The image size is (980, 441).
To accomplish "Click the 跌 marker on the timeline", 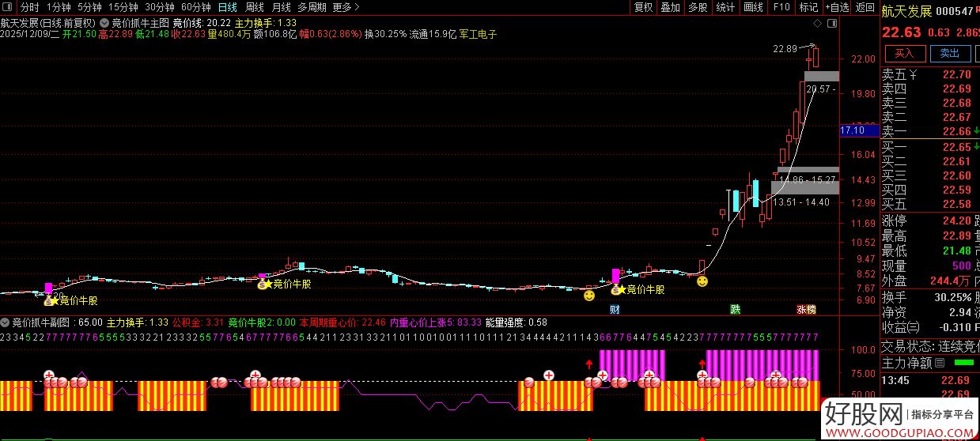I will tap(736, 309).
